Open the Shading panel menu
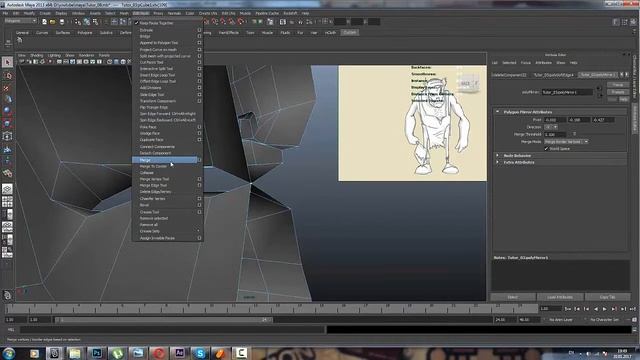Viewport: 640px width, 360px height. 36,55
